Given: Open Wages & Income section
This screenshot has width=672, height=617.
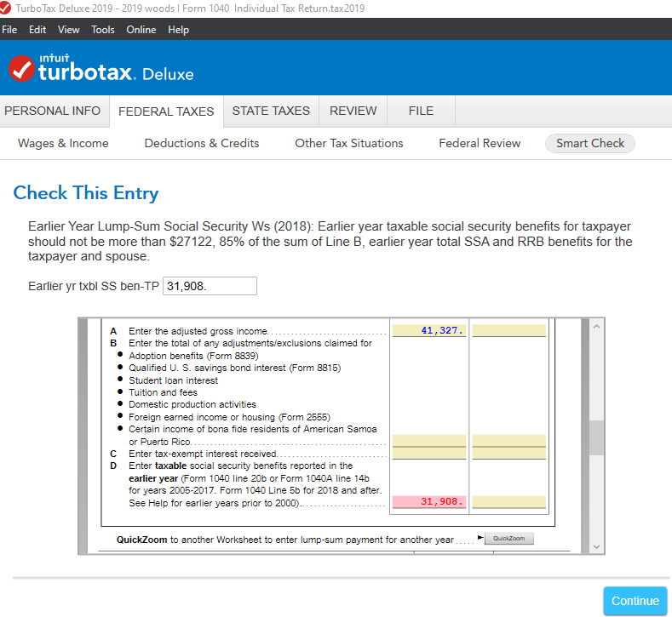Looking at the screenshot, I should [63, 143].
